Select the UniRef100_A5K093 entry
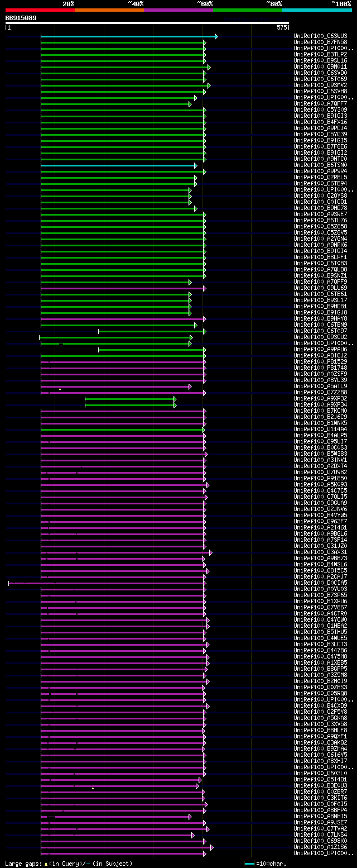Viewport: 357px width, 868px height. coord(320,484)
